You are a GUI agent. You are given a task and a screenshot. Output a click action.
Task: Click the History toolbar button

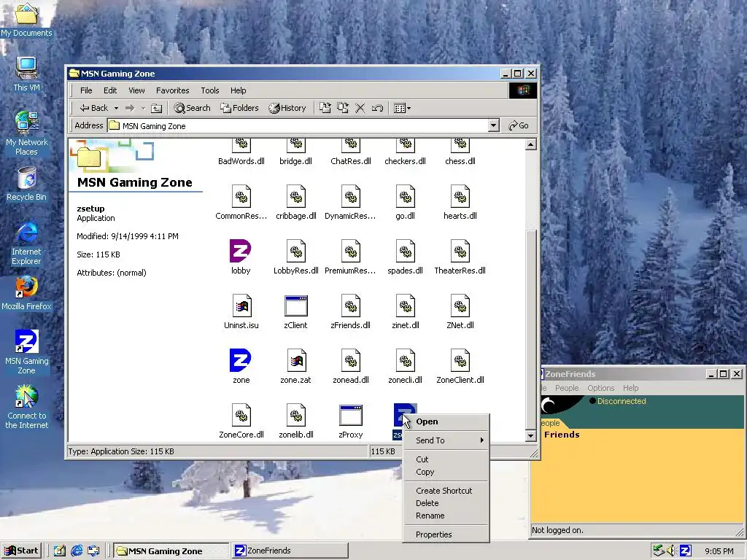tap(287, 108)
